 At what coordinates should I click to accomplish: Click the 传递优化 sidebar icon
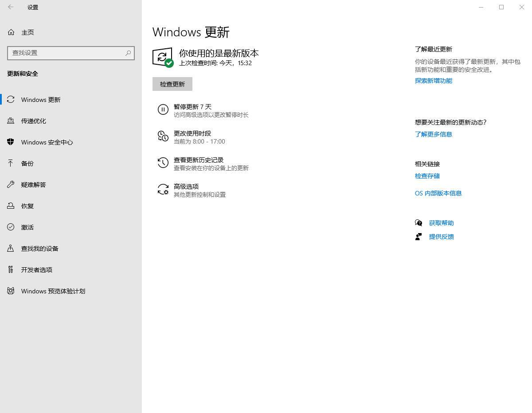[x=11, y=121]
